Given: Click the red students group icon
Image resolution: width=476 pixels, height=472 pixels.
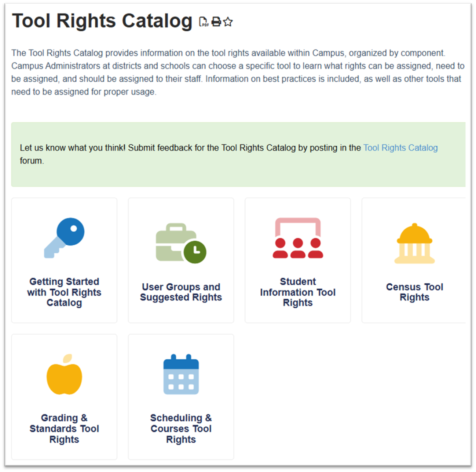Looking at the screenshot, I should (x=298, y=238).
